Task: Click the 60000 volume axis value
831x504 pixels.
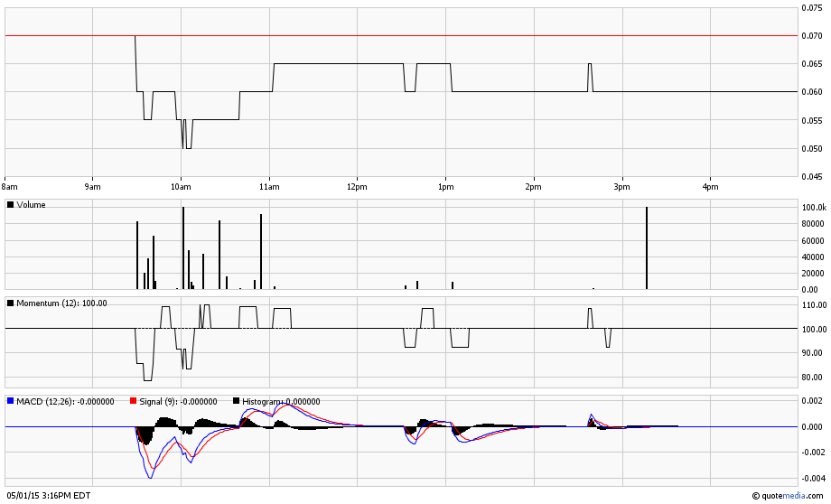Action: click(x=812, y=240)
